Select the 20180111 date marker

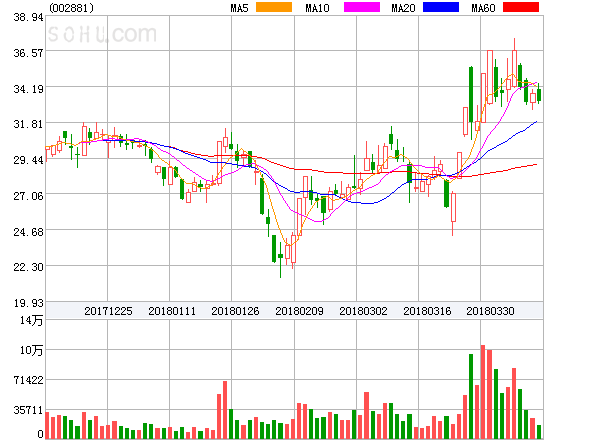tap(172, 311)
